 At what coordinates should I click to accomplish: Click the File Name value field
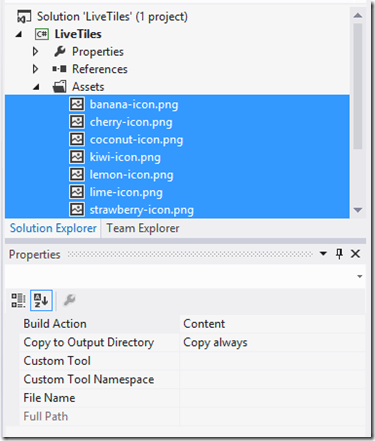click(x=272, y=398)
